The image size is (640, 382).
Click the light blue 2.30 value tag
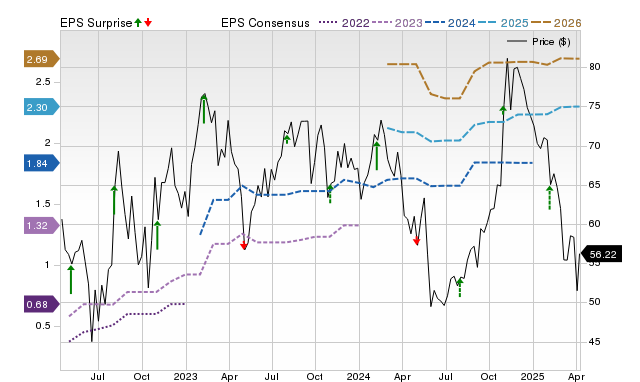(x=41, y=107)
